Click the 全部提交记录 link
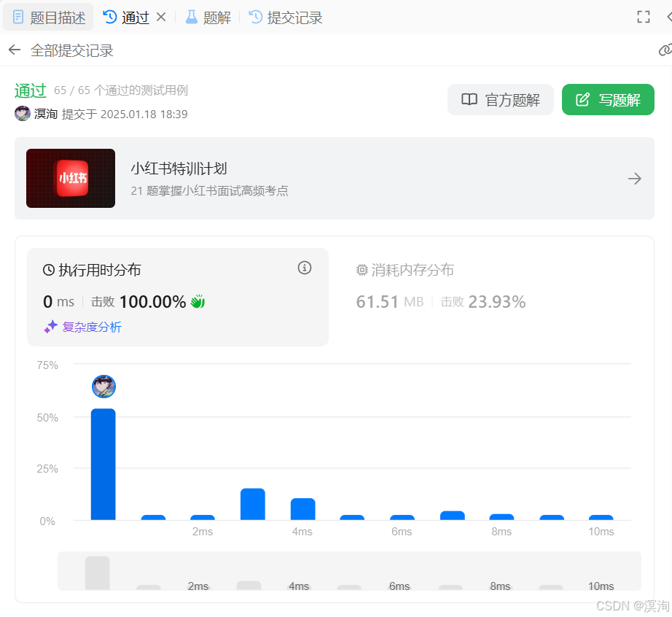Image resolution: width=672 pixels, height=617 pixels. click(71, 50)
